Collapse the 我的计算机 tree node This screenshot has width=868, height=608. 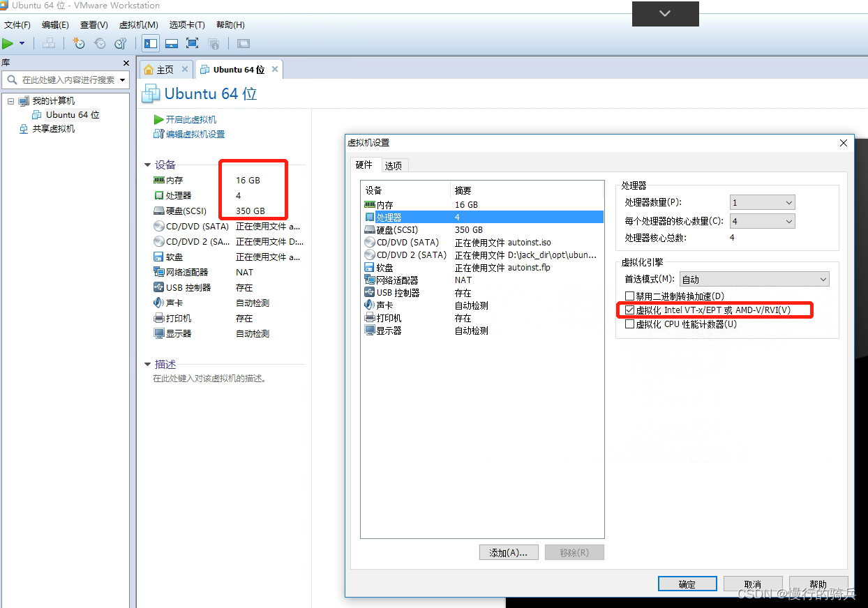(11, 101)
